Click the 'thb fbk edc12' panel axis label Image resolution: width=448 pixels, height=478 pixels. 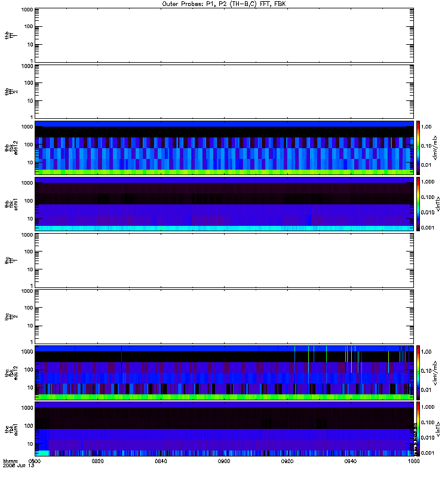[11, 148]
